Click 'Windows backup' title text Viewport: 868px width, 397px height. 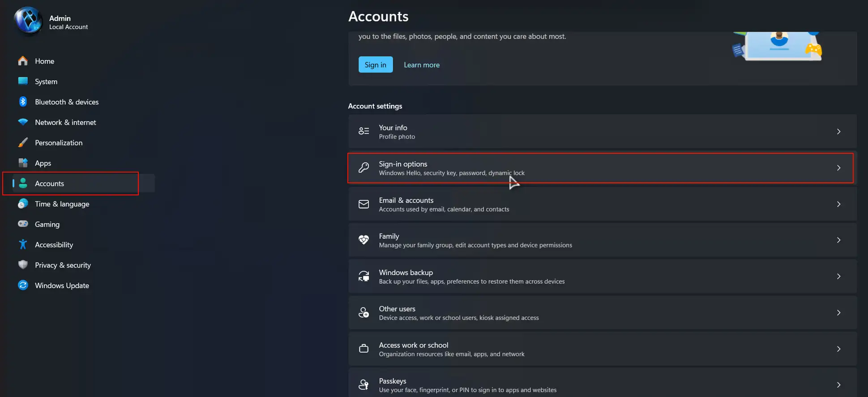pos(406,272)
